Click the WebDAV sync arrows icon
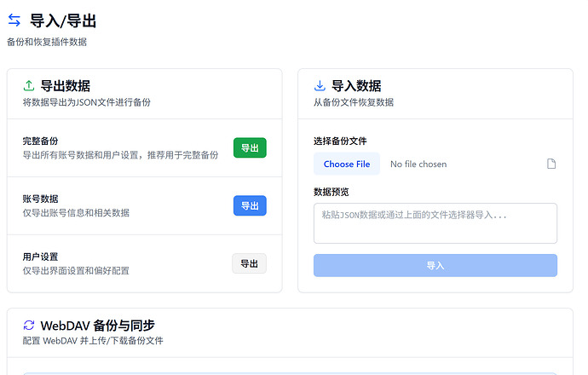 (x=29, y=325)
